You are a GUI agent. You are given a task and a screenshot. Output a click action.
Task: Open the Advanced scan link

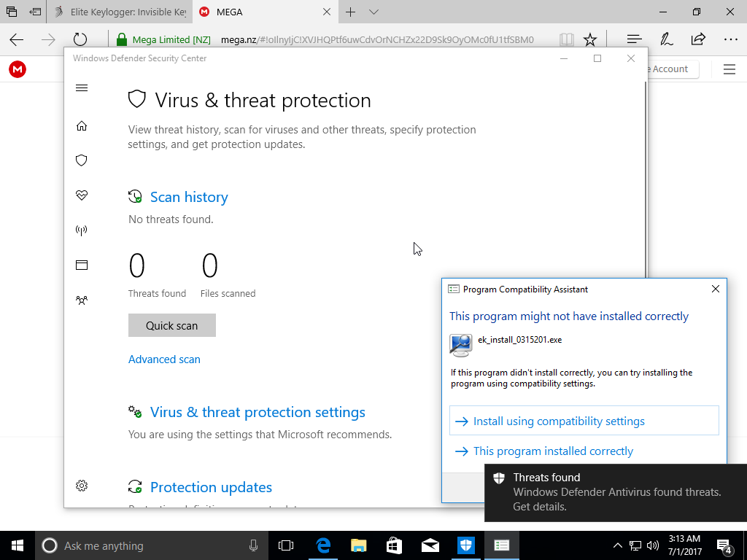pyautogui.click(x=164, y=359)
